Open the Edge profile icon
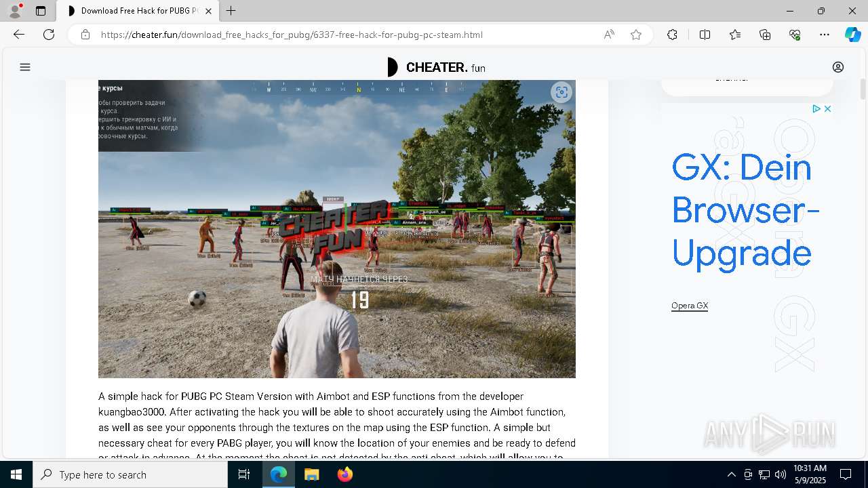The height and width of the screenshot is (488, 868). tap(14, 11)
